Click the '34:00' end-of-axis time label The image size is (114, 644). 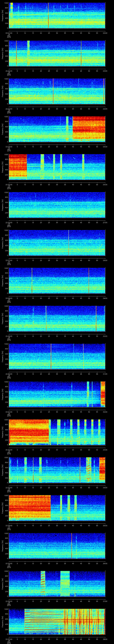[x=105, y=487]
